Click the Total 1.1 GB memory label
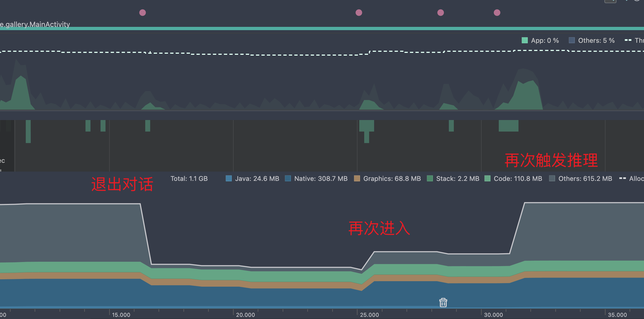 189,179
